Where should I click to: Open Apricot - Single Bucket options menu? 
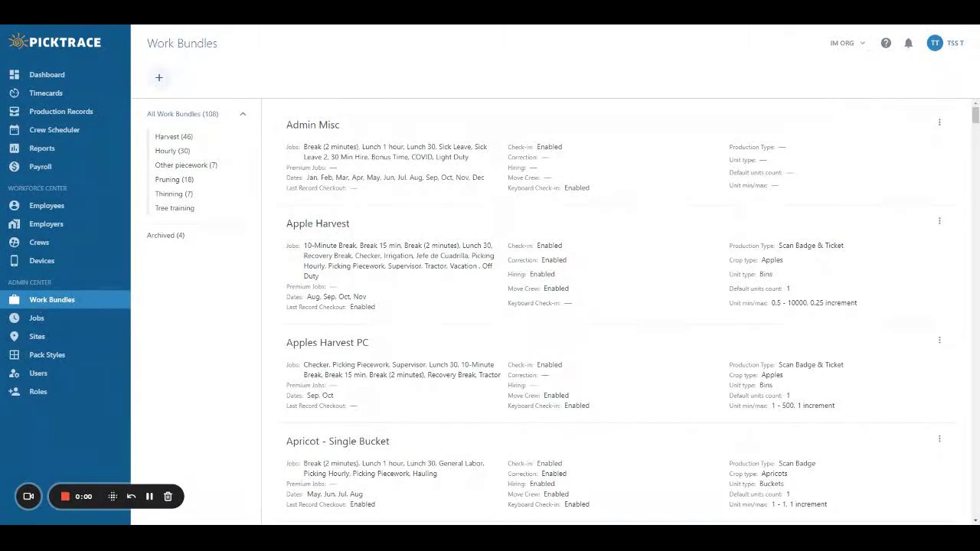click(x=939, y=439)
